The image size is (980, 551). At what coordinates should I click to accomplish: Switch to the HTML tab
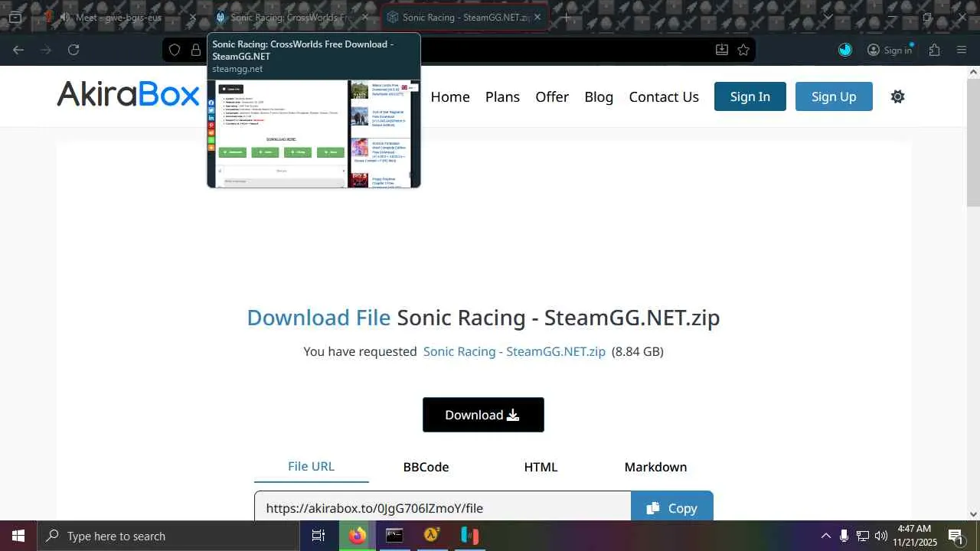pyautogui.click(x=541, y=467)
